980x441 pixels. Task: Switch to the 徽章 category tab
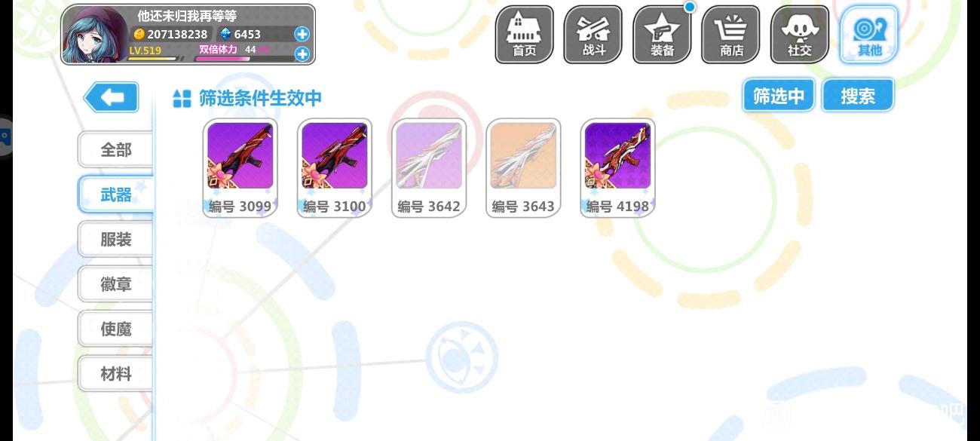[115, 284]
